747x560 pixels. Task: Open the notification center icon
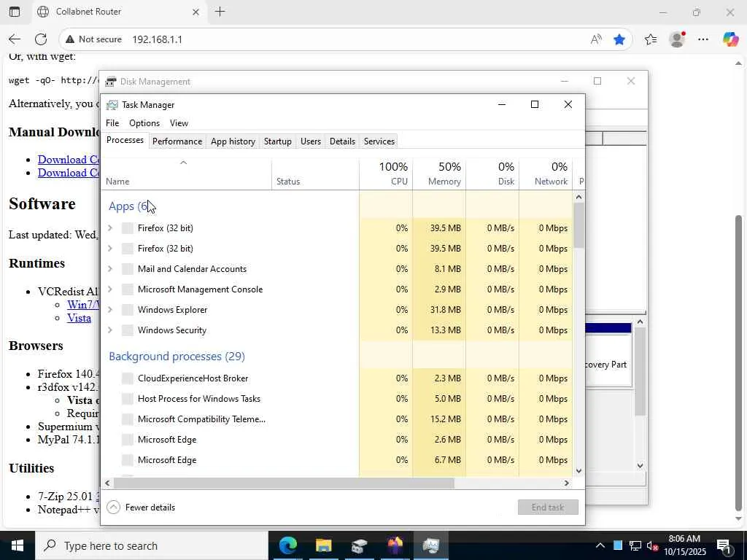pos(724,545)
